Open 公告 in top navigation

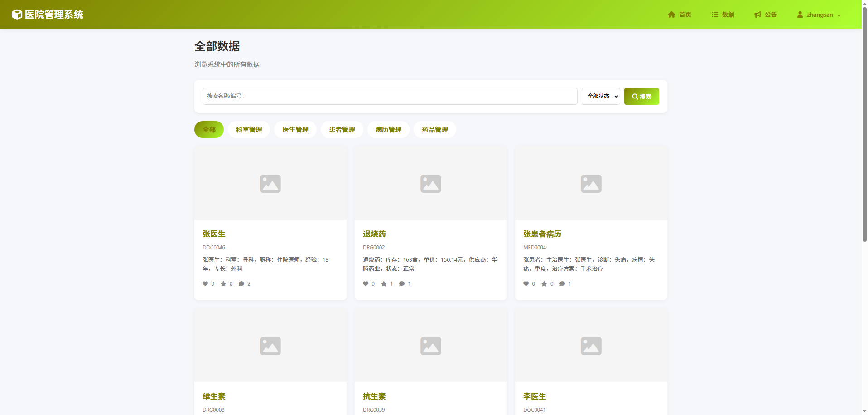click(766, 15)
